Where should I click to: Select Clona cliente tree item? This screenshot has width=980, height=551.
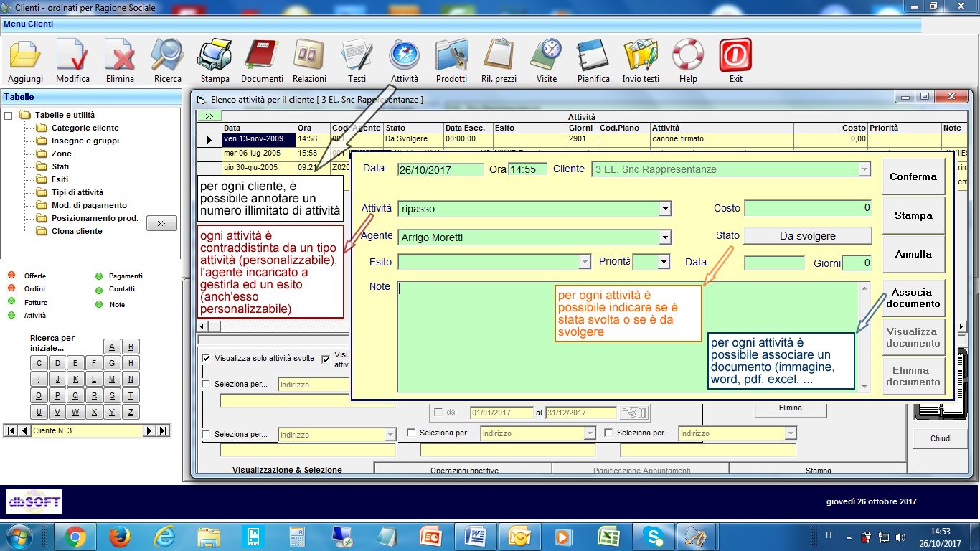pos(77,231)
